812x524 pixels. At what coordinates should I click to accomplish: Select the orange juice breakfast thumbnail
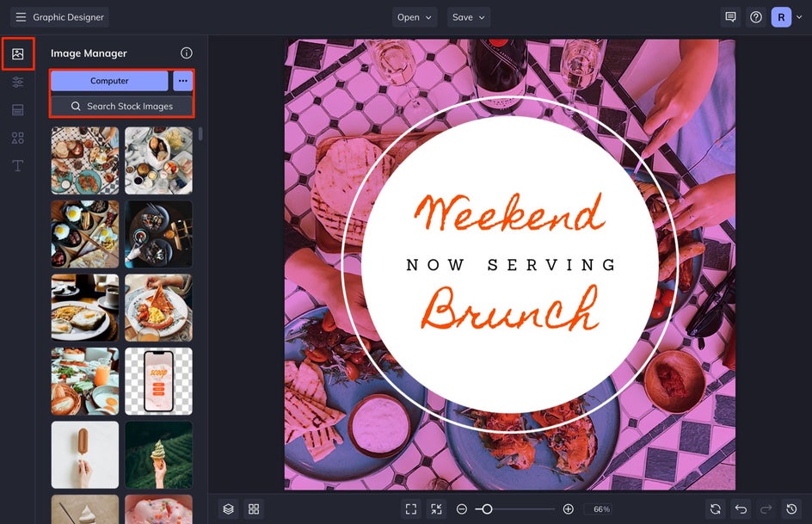(x=85, y=381)
